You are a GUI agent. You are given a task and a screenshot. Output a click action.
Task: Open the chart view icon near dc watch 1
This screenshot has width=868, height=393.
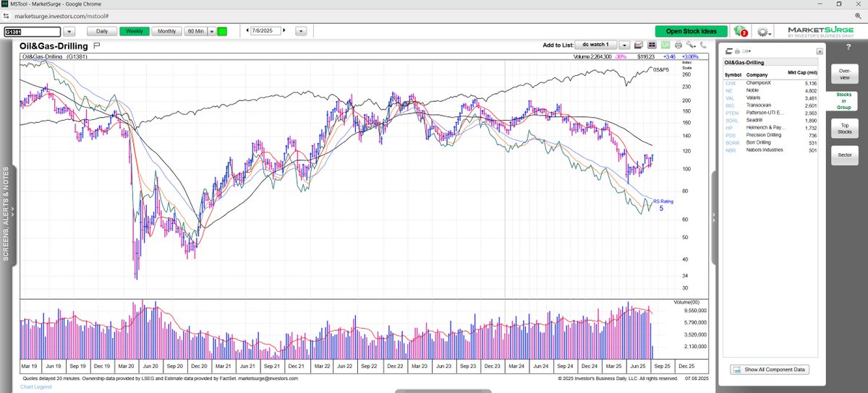click(x=638, y=45)
